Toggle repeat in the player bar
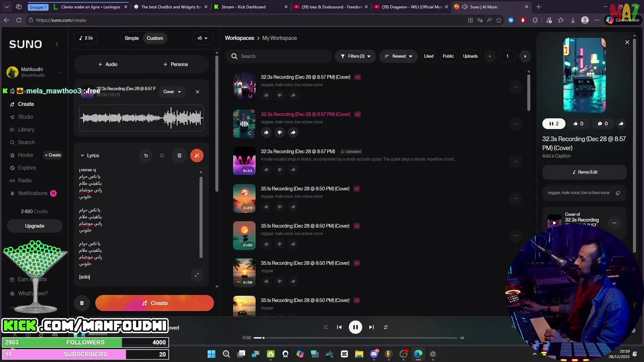Viewport: 644px width, 362px height. [385, 327]
